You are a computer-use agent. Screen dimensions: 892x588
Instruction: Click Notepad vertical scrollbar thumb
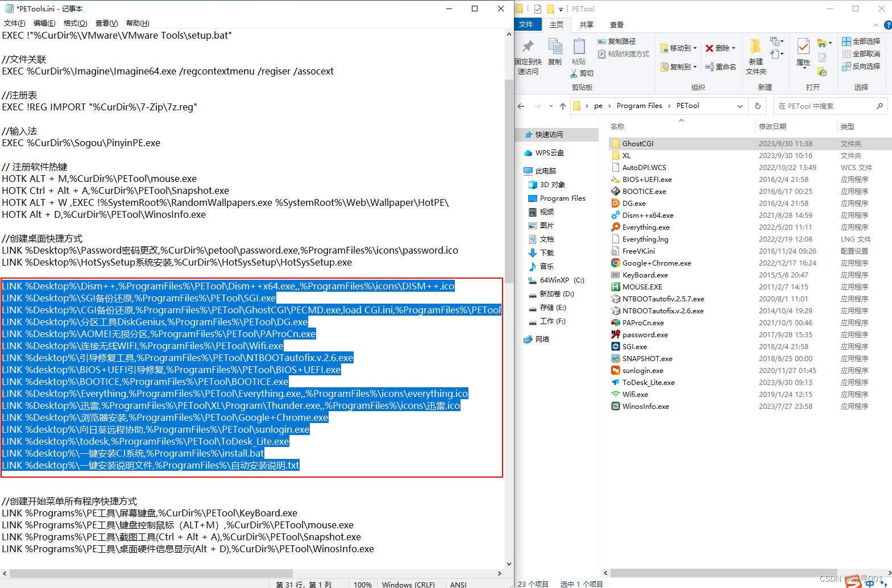[x=509, y=182]
